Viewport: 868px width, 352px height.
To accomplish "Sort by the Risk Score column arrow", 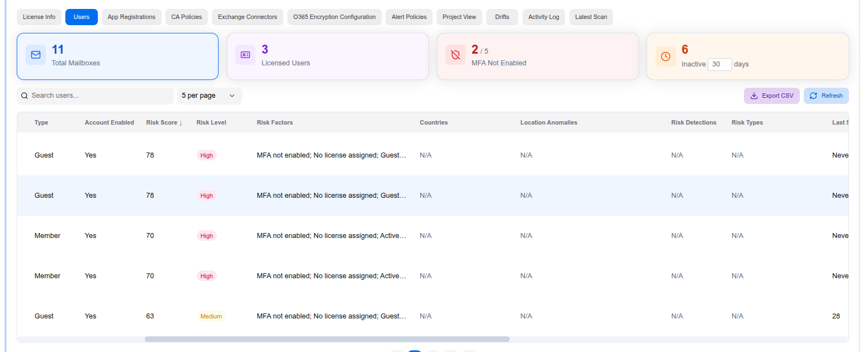I will coord(181,122).
